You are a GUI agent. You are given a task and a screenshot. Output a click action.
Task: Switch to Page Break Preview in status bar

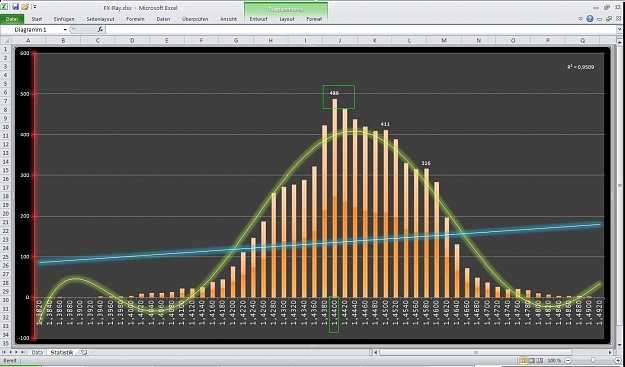[539, 361]
